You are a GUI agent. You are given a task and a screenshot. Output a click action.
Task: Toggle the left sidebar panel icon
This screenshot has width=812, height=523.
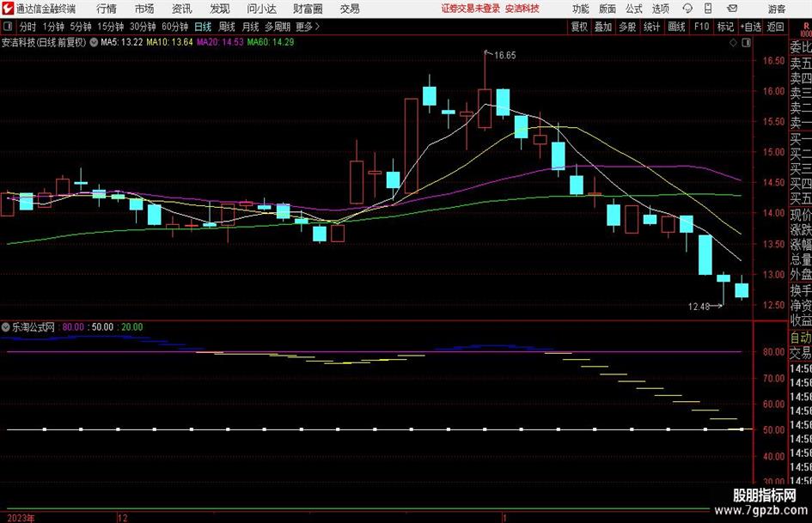[8, 27]
